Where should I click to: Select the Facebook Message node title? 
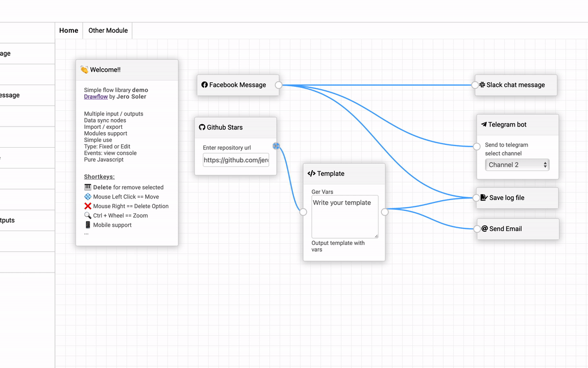click(x=237, y=85)
